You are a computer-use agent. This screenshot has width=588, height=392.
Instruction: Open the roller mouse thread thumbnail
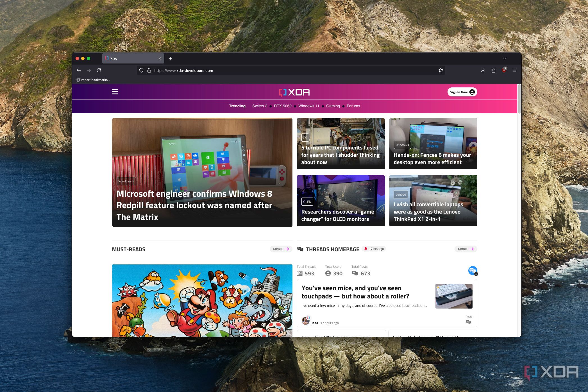(453, 296)
